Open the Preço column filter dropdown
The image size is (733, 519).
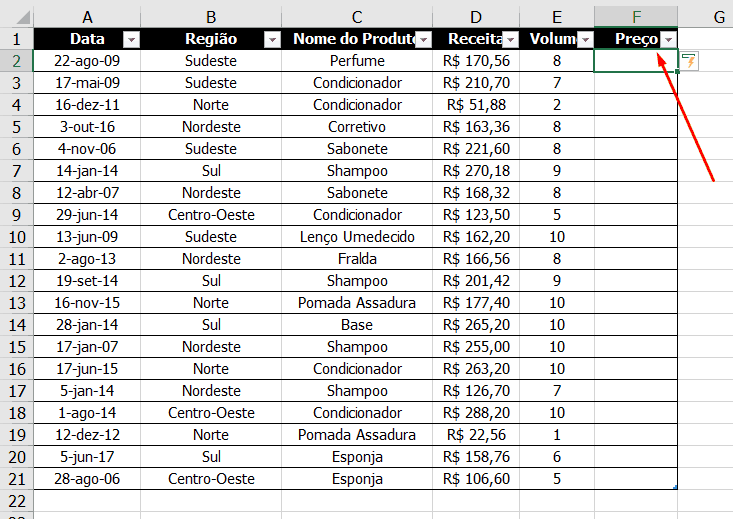pyautogui.click(x=667, y=39)
